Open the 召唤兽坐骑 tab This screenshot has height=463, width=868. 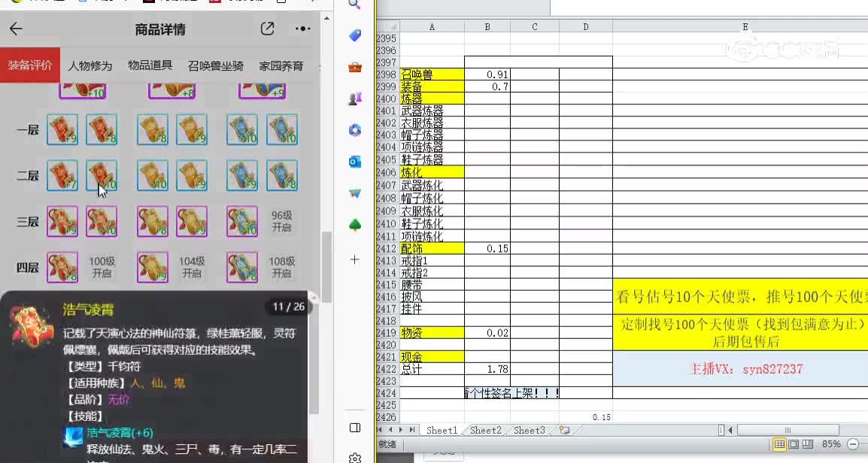tap(215, 66)
